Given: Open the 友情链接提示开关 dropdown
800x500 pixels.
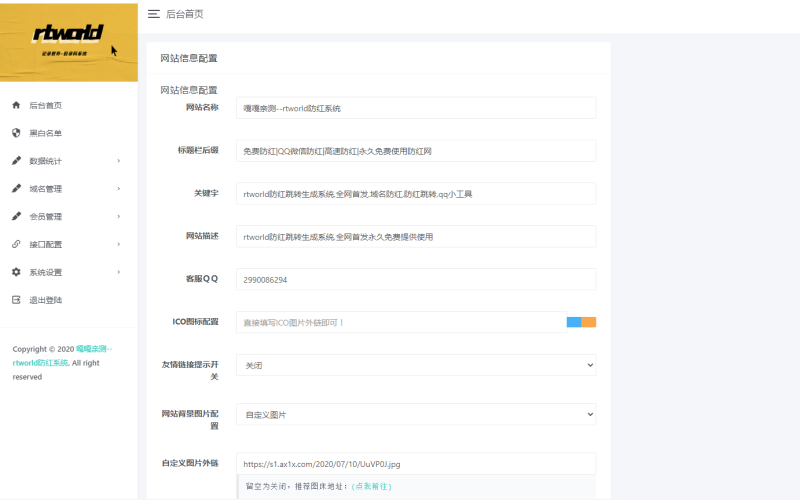Looking at the screenshot, I should click(x=416, y=365).
